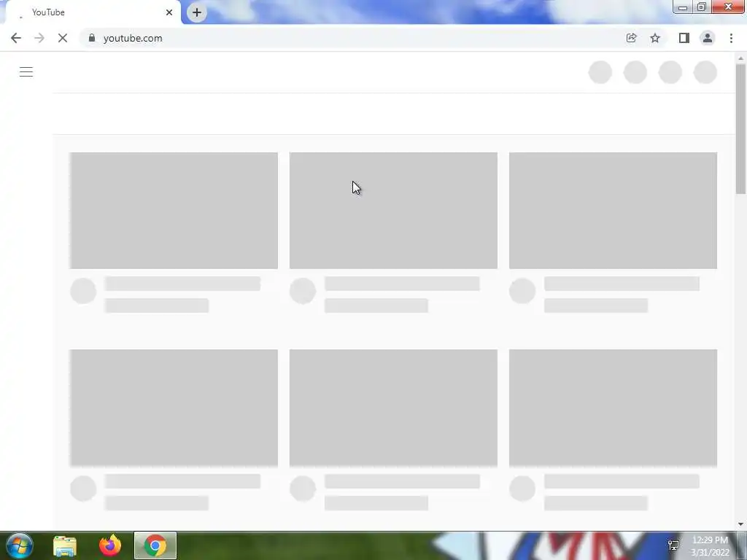Share this page using the share icon

631,38
